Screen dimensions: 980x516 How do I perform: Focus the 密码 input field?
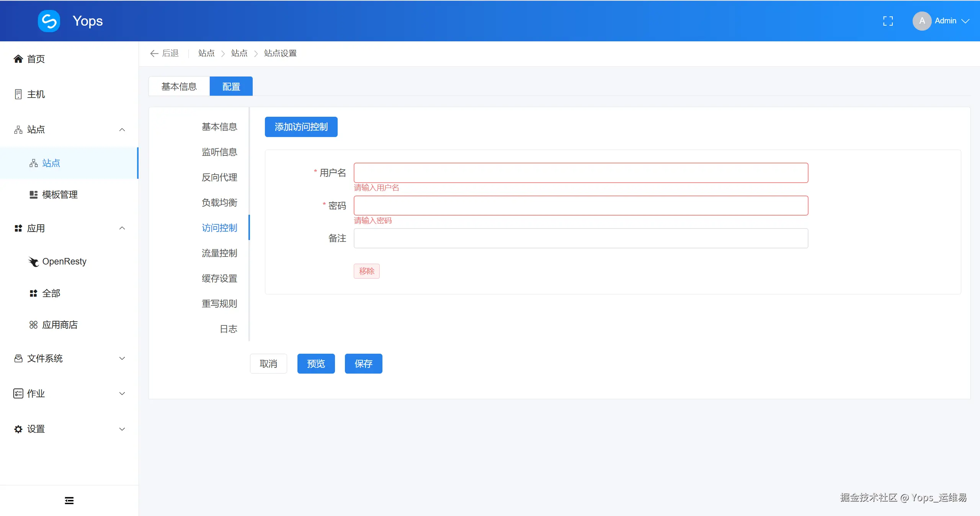point(581,206)
